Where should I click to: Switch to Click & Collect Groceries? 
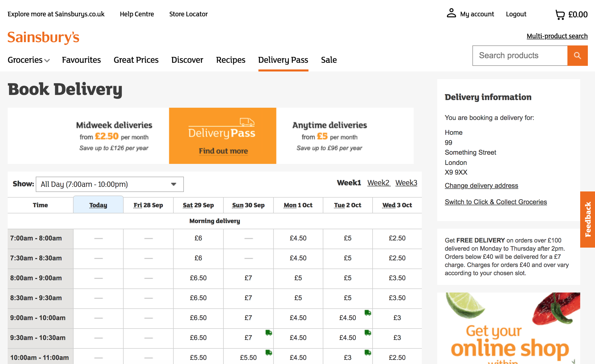[496, 202]
